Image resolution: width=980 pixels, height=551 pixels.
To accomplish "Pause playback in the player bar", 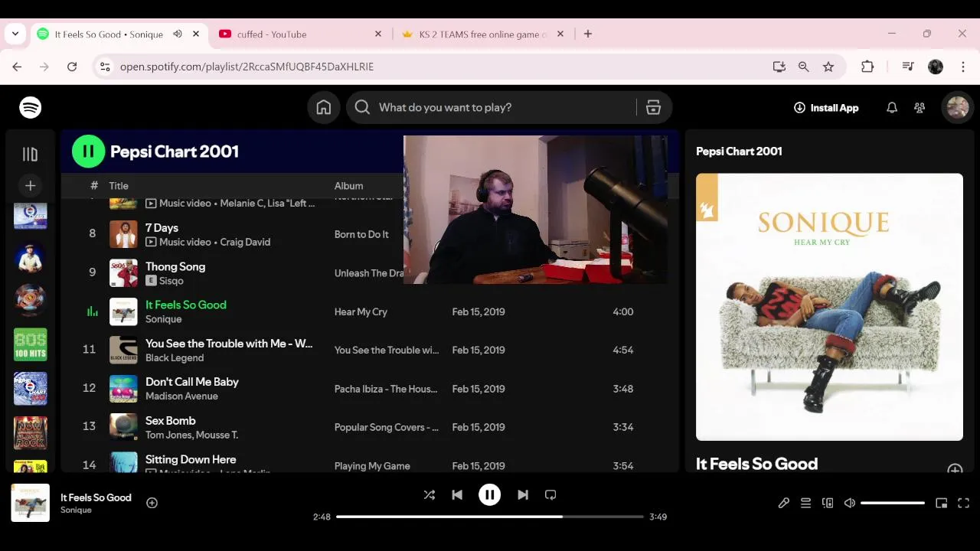I will click(489, 495).
